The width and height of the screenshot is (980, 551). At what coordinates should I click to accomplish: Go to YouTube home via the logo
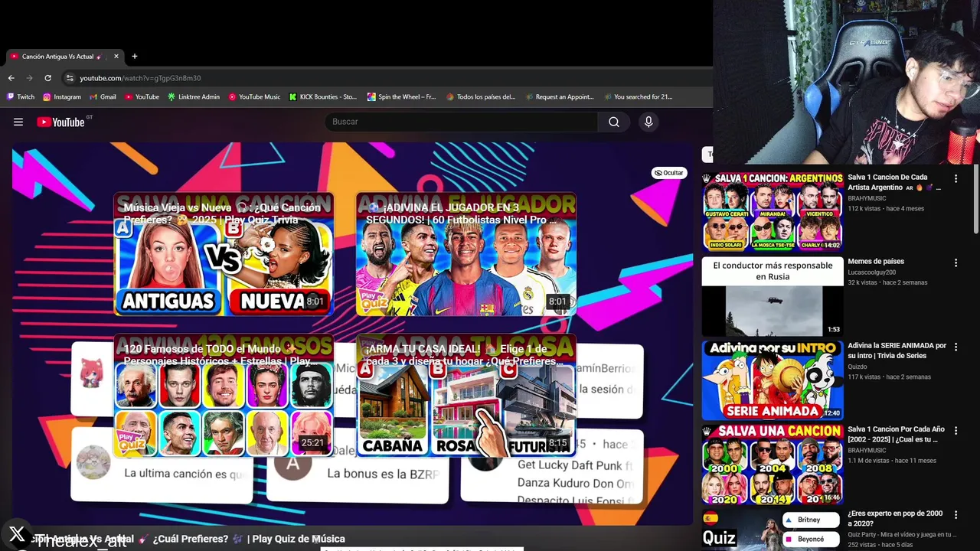[x=60, y=122]
